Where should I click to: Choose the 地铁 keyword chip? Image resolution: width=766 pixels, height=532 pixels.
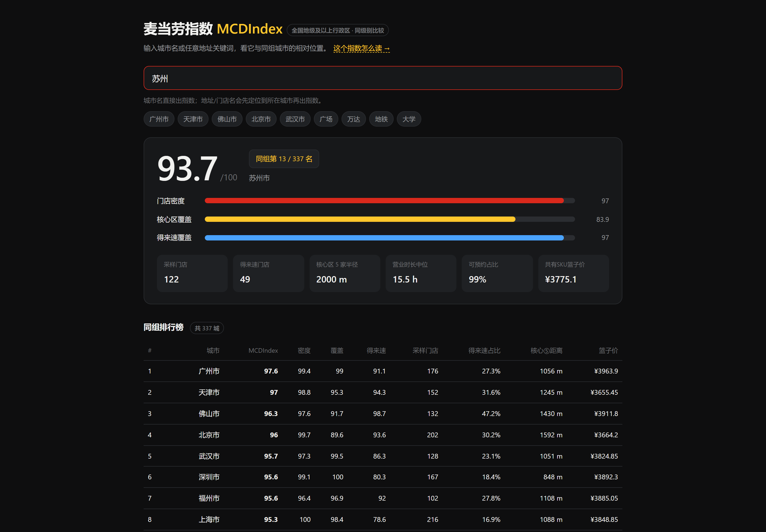[381, 119]
